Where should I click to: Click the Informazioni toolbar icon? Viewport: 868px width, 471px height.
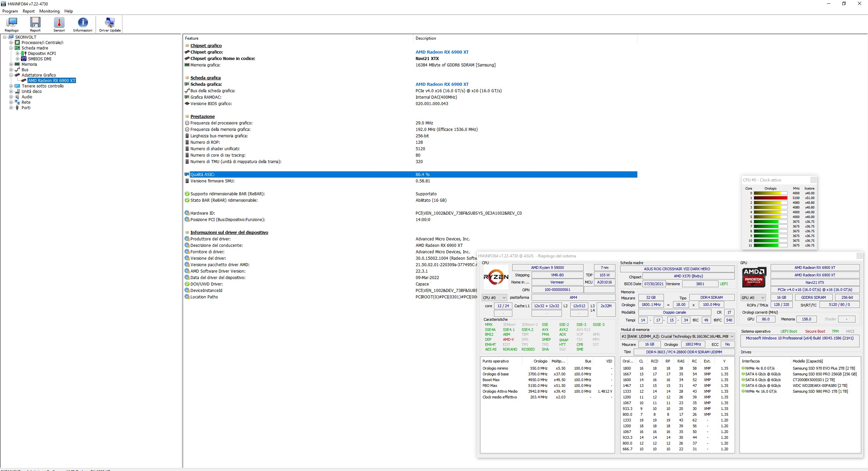83,22
